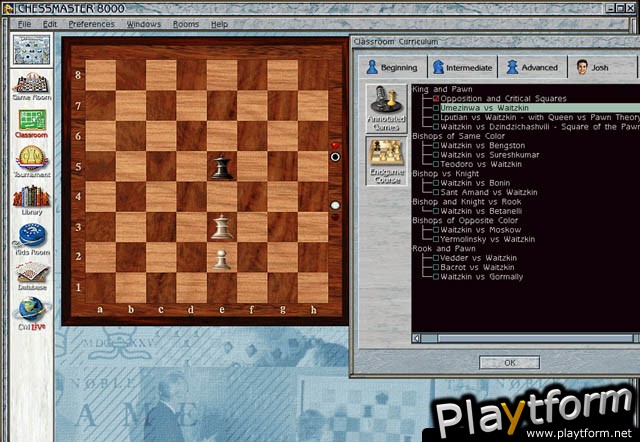Toggle checkbox for Waitzkin vs Sureshkumar
Image resolution: width=640 pixels, height=442 pixels.
[436, 155]
